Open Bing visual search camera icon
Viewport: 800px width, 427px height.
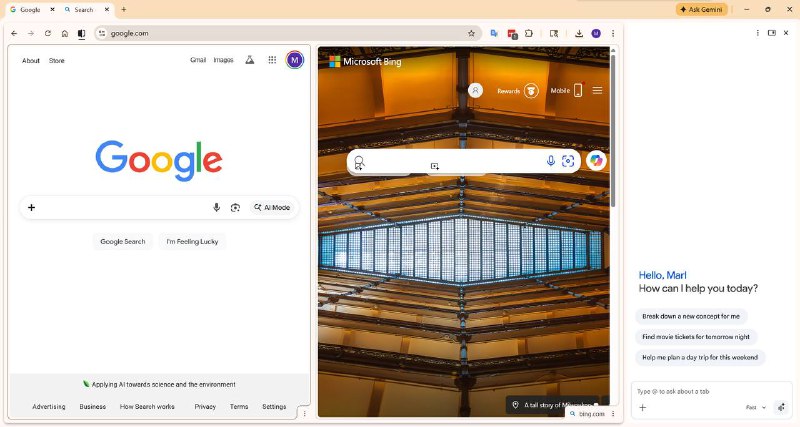coord(568,161)
